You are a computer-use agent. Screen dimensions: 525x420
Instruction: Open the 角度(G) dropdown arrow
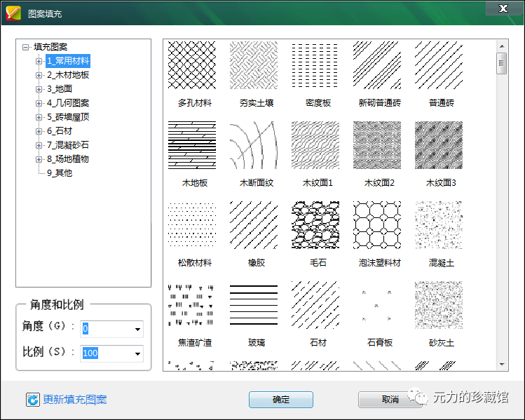pos(137,330)
